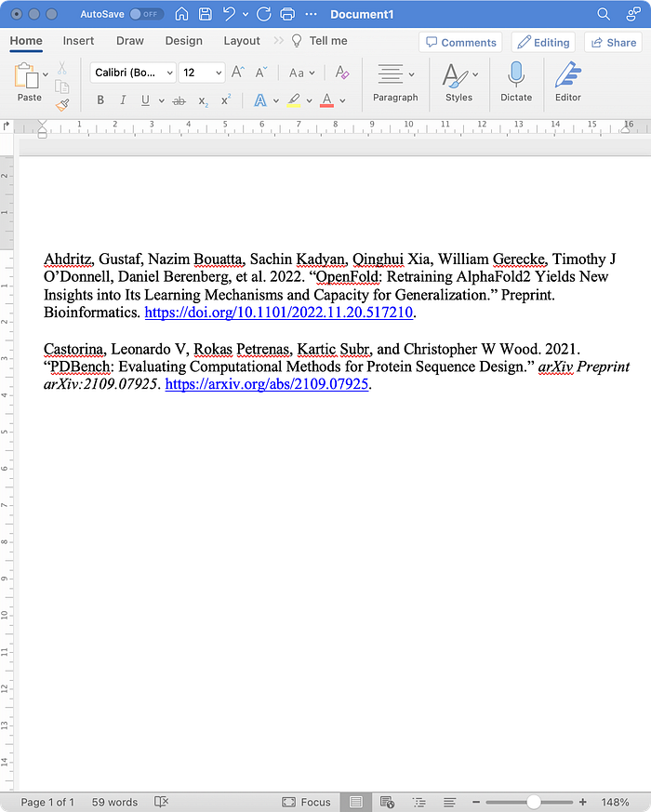The width and height of the screenshot is (651, 812).
Task: Print the document using printer icon
Action: click(287, 14)
